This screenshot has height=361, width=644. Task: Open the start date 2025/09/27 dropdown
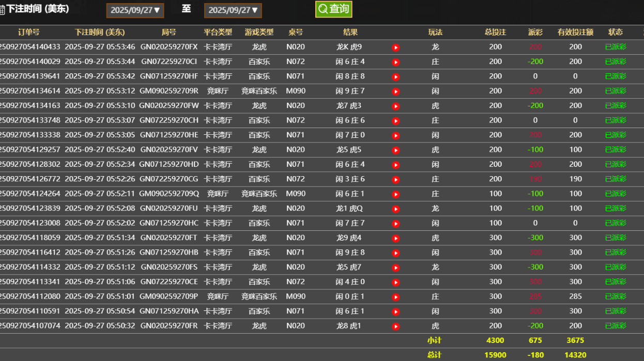[135, 10]
